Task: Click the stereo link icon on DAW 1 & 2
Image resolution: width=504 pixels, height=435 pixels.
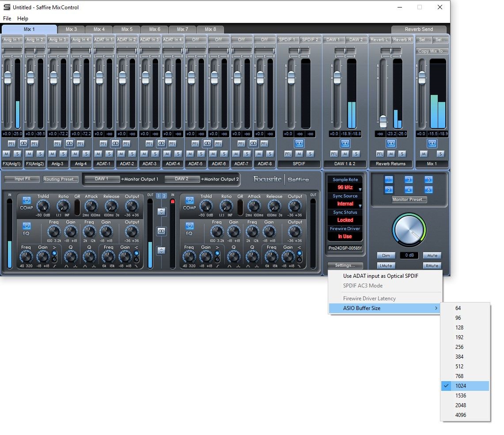Action: point(345,144)
